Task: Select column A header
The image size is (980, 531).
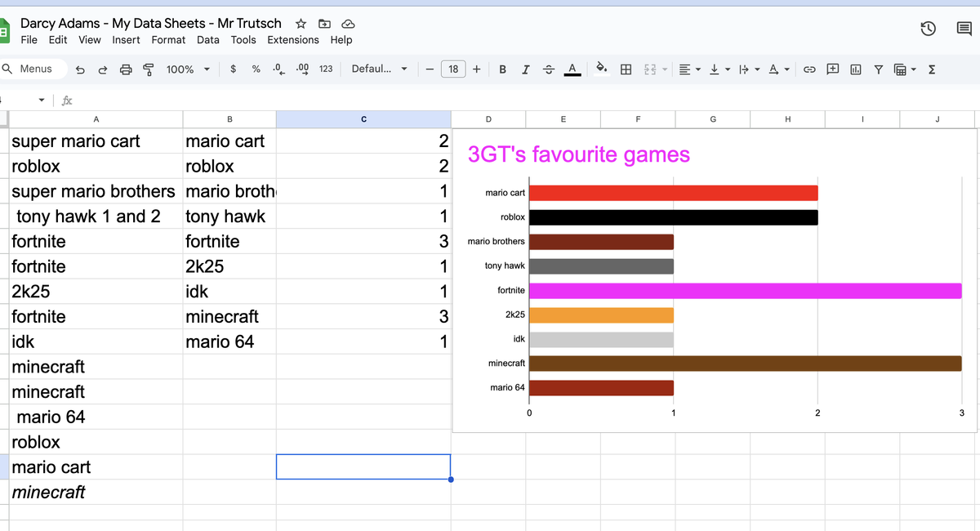Action: pyautogui.click(x=96, y=119)
